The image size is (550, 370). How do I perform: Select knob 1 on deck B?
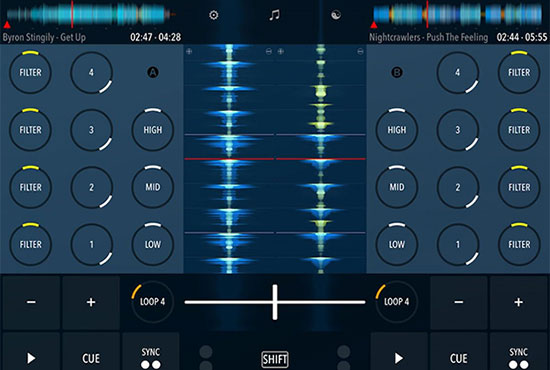coord(458,244)
